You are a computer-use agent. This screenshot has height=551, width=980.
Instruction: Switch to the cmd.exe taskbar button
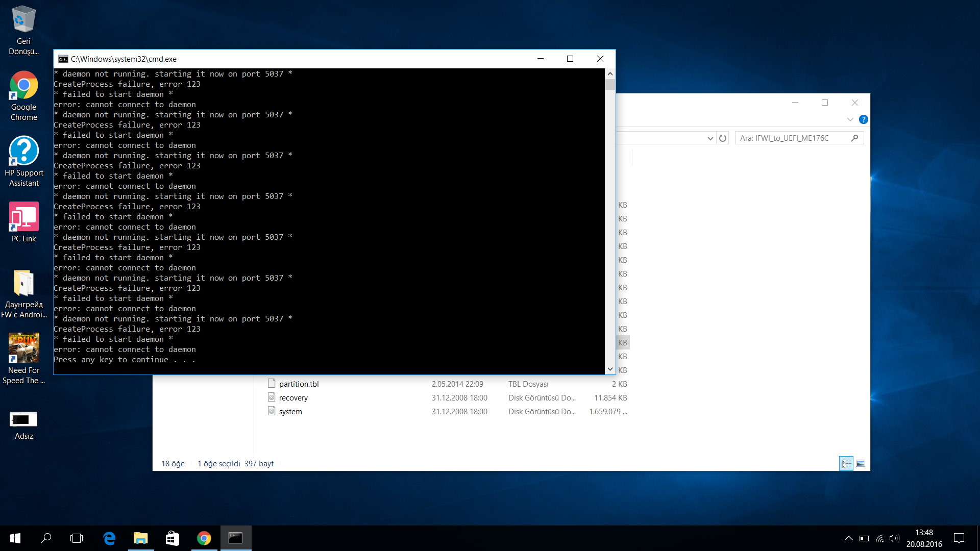pyautogui.click(x=235, y=538)
